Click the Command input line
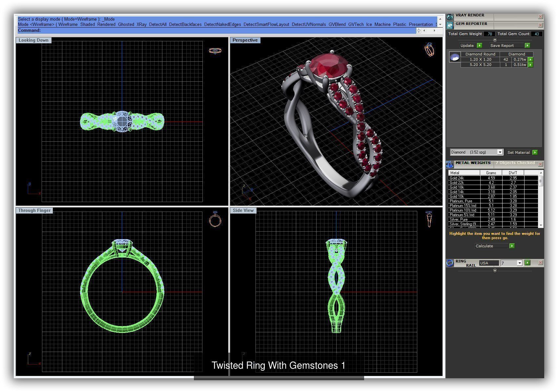 tap(217, 31)
